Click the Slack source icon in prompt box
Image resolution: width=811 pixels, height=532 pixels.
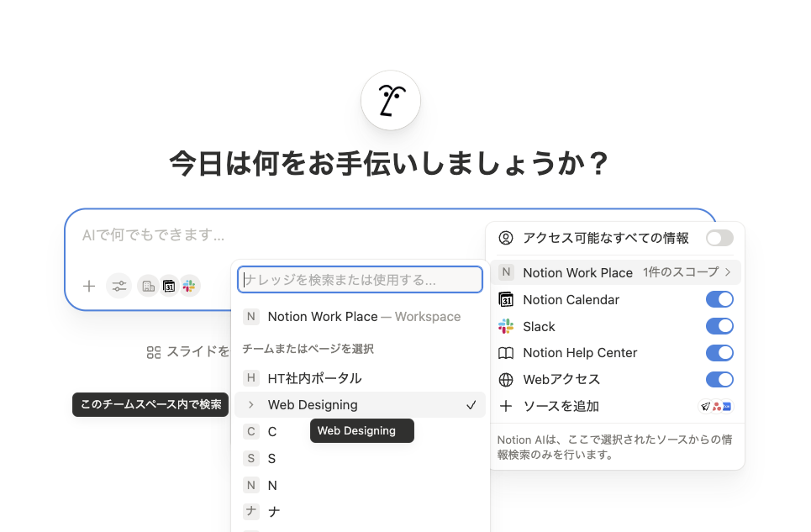(189, 286)
